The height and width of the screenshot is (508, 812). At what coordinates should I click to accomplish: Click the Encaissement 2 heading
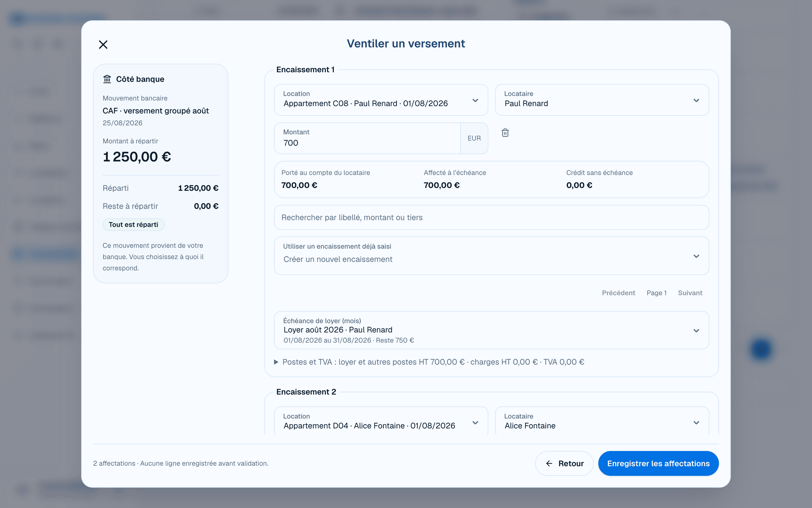point(306,392)
